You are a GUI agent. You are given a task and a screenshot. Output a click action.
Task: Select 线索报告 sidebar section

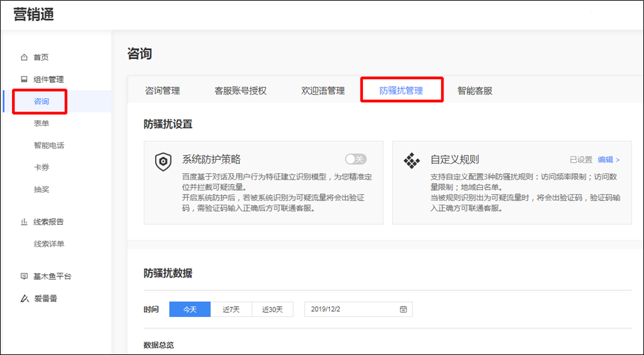click(48, 222)
